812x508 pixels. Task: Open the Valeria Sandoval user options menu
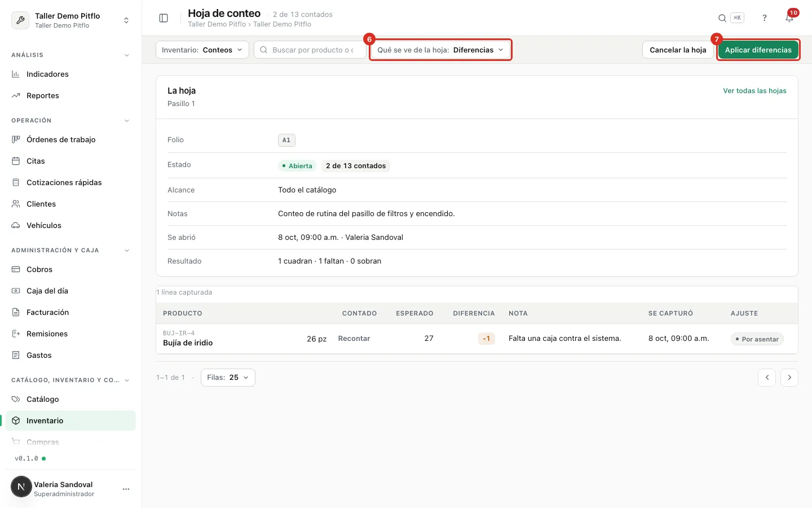coord(126,489)
